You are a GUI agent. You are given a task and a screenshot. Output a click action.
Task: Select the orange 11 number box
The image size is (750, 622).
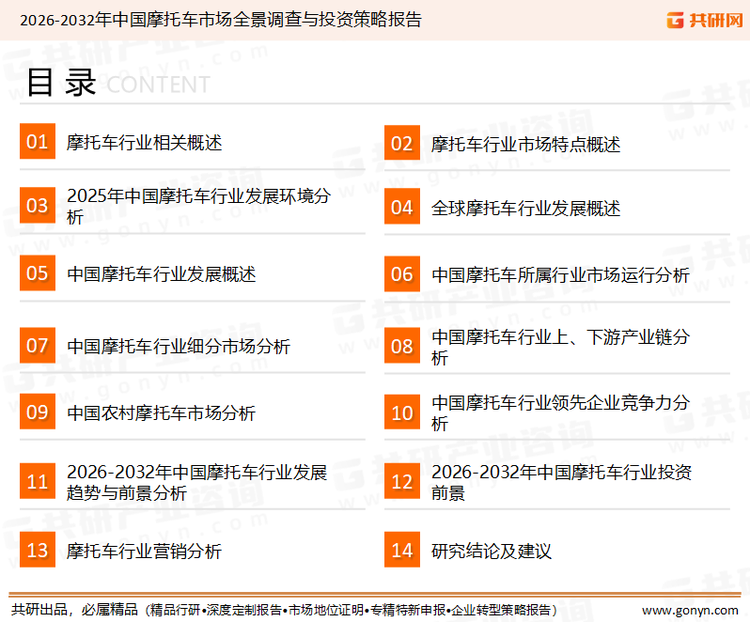pyautogui.click(x=37, y=481)
